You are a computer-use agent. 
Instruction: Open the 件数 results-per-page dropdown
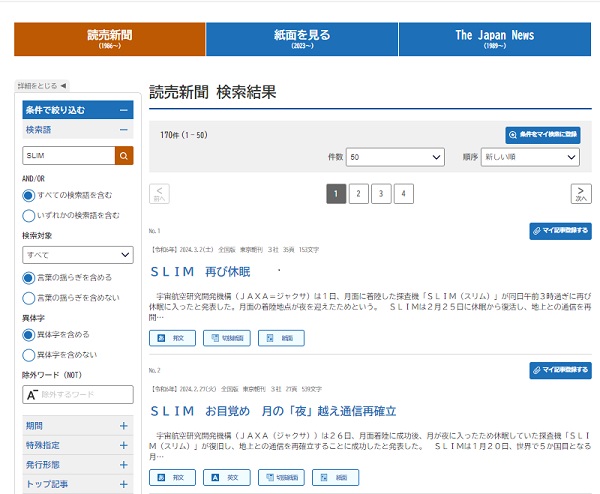pyautogui.click(x=396, y=158)
